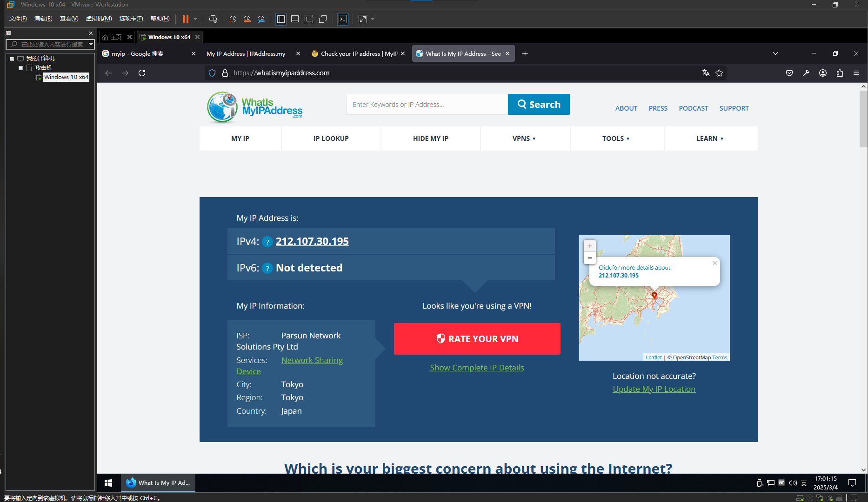Open the 帮助(H) menu

(160, 19)
